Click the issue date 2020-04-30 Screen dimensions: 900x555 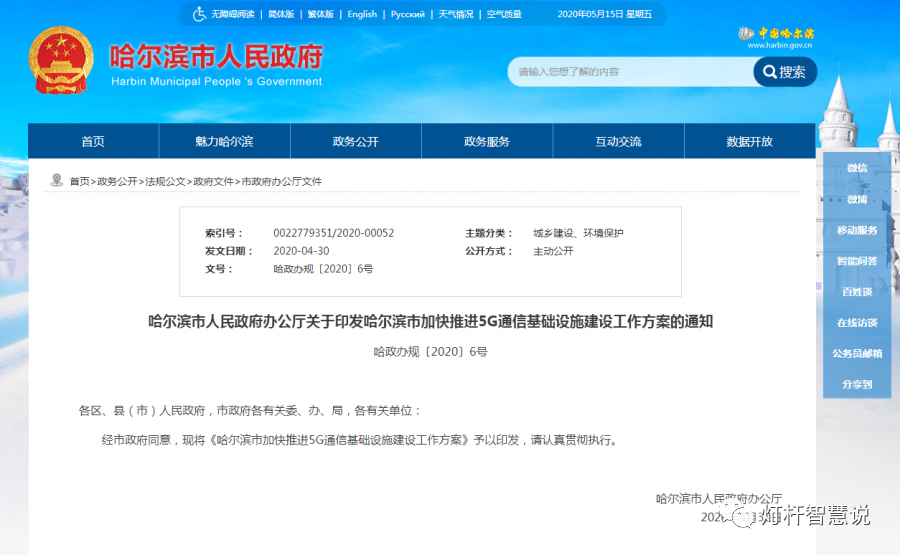tap(301, 251)
